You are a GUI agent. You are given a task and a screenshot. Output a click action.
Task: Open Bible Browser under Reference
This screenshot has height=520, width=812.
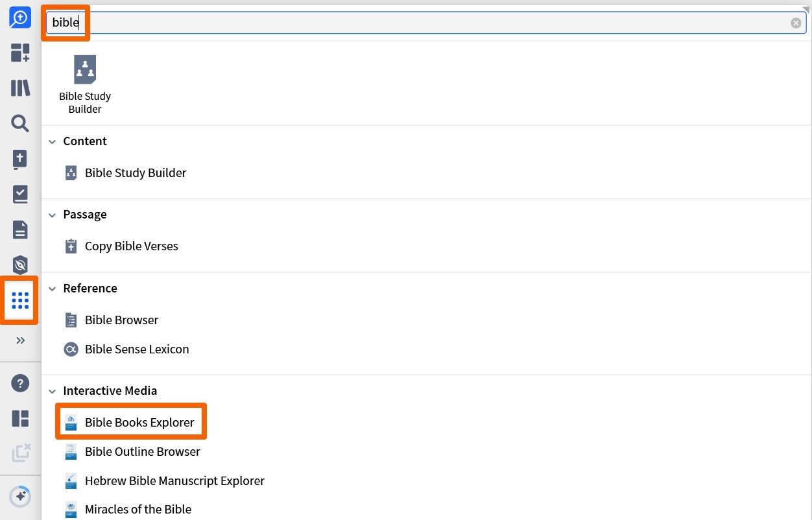coord(111,320)
